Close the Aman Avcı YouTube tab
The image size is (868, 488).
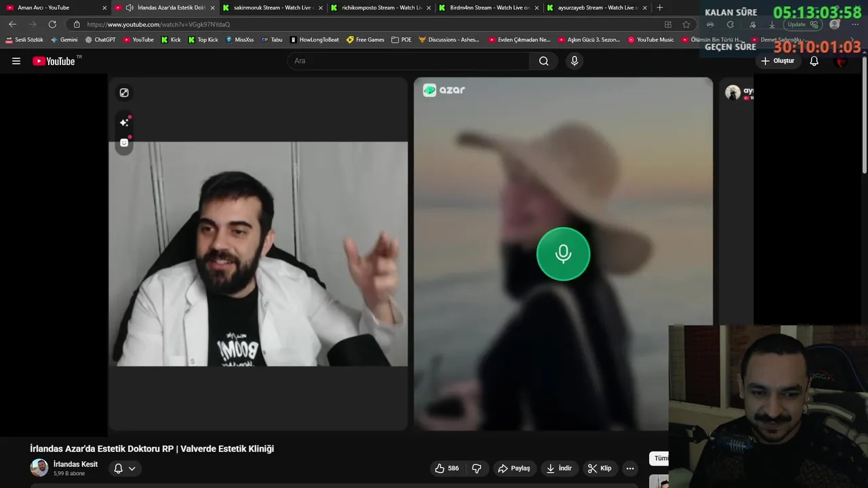tap(104, 7)
